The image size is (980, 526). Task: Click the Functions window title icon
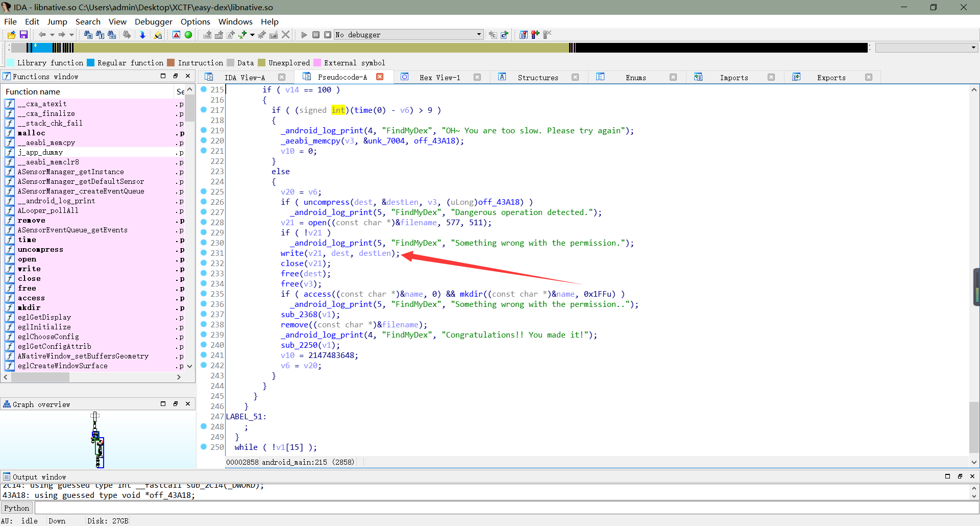click(x=7, y=76)
